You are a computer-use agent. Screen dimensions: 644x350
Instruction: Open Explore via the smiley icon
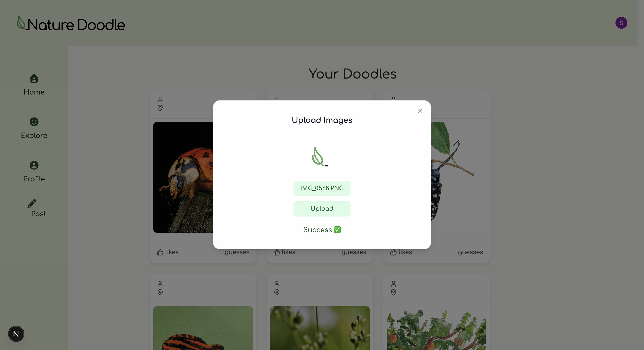(34, 122)
